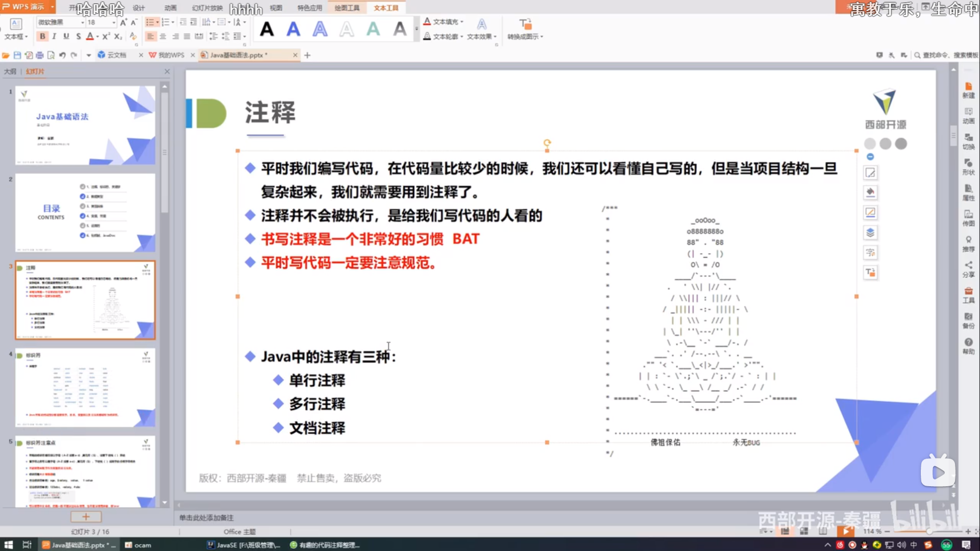
Task: Click the save document icon
Action: pyautogui.click(x=17, y=55)
